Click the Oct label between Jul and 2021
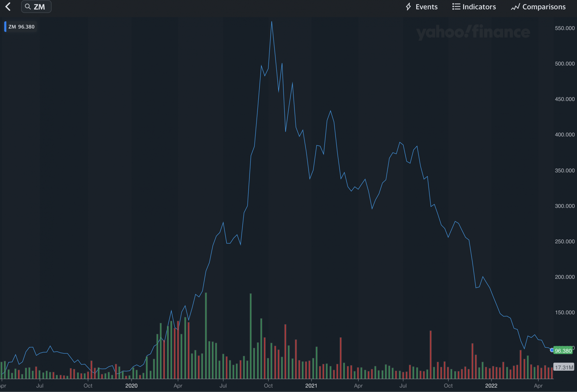 point(268,386)
